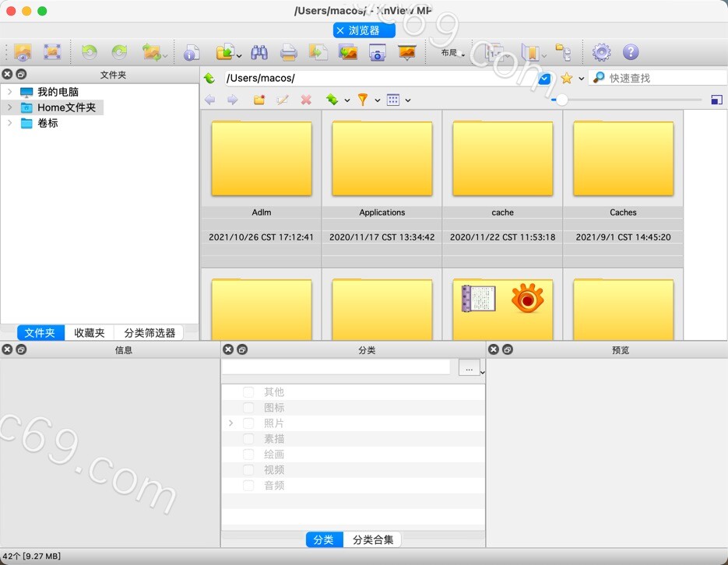Image resolution: width=728 pixels, height=565 pixels.
Task: Open the Applications folder thumbnail
Action: 382,158
